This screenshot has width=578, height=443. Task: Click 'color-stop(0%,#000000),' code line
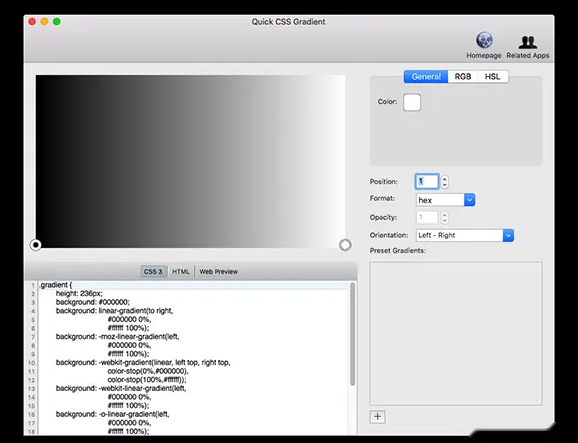(x=148, y=371)
